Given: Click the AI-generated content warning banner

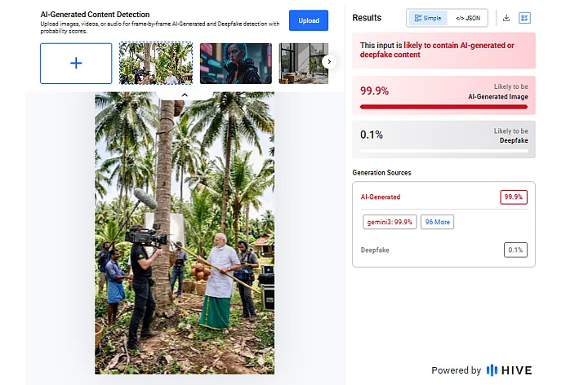Looking at the screenshot, I should (443, 50).
